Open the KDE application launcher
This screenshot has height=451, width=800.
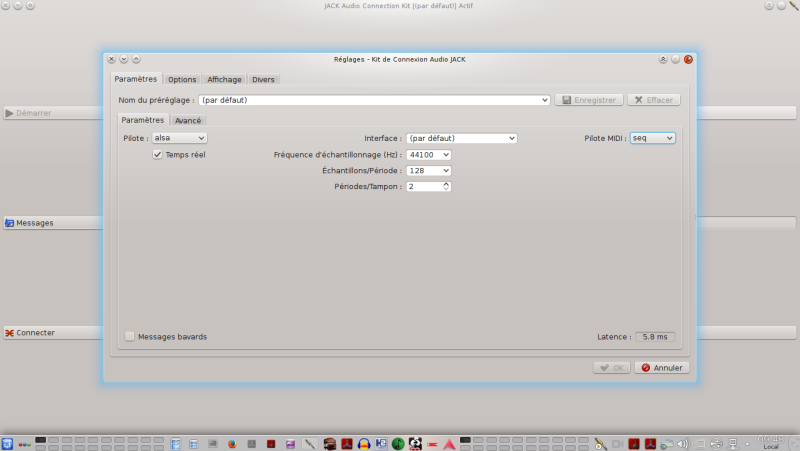(7, 444)
